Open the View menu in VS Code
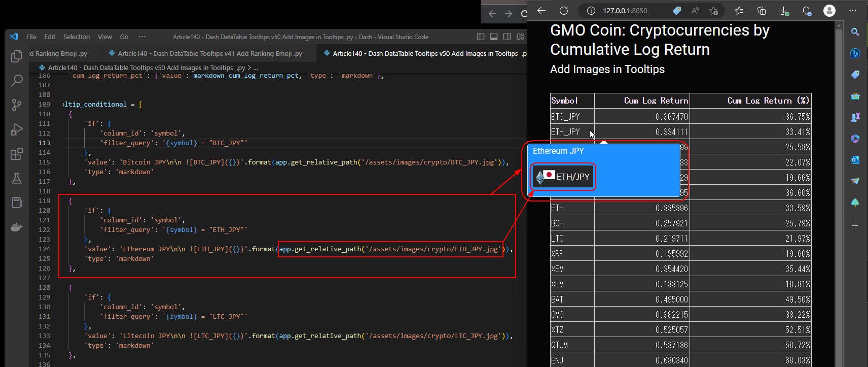 coord(105,37)
